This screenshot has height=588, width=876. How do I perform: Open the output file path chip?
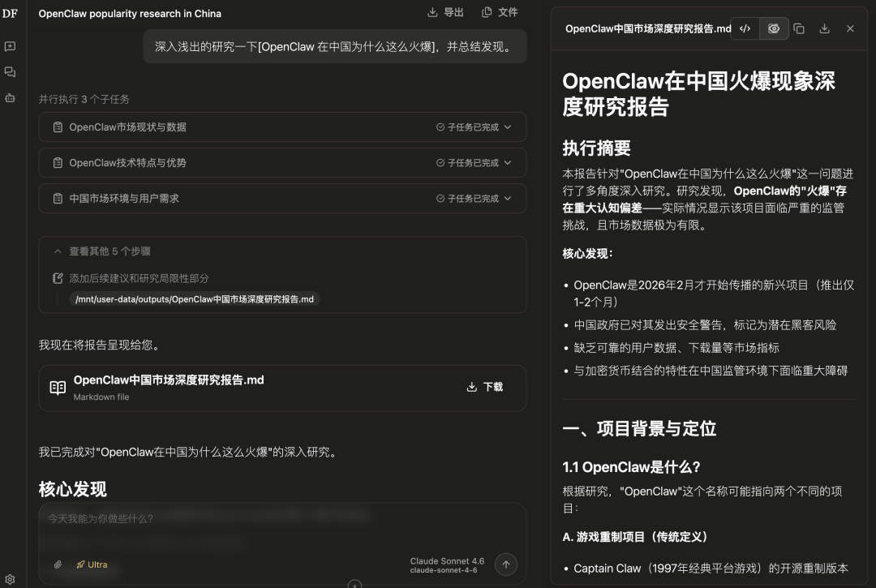(194, 299)
